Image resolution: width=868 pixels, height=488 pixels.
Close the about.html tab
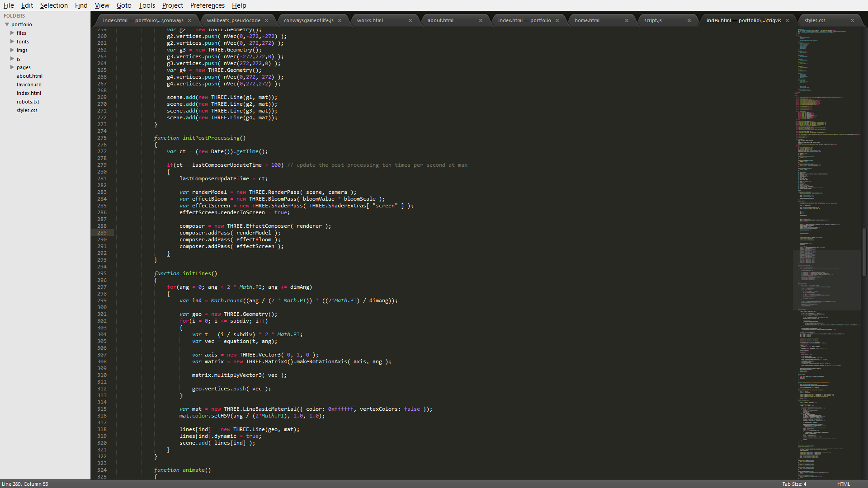481,20
